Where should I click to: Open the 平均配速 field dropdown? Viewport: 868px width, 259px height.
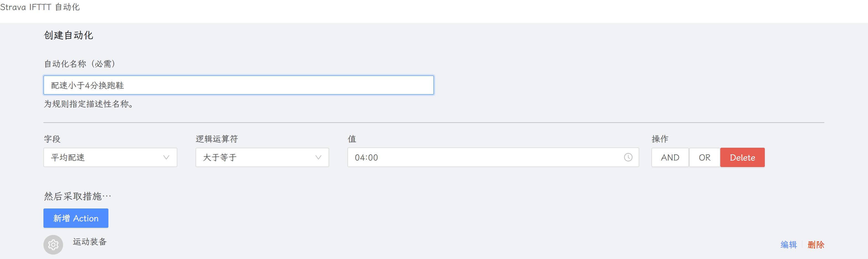coord(110,157)
